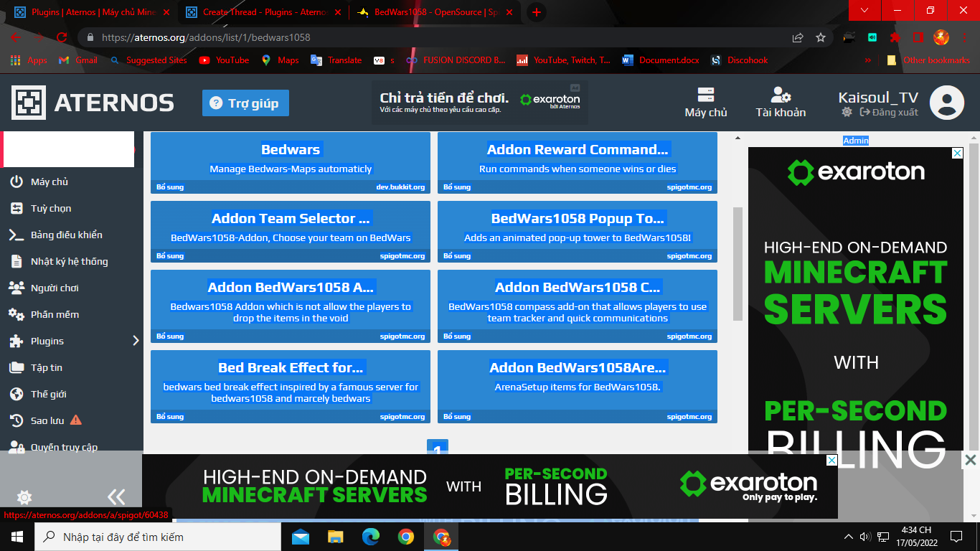
Task: Open the Quyền truy cập access icon
Action: [x=17, y=447]
